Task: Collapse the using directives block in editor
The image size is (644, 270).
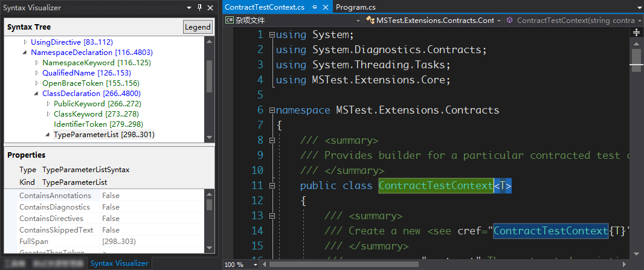Action: click(272, 35)
